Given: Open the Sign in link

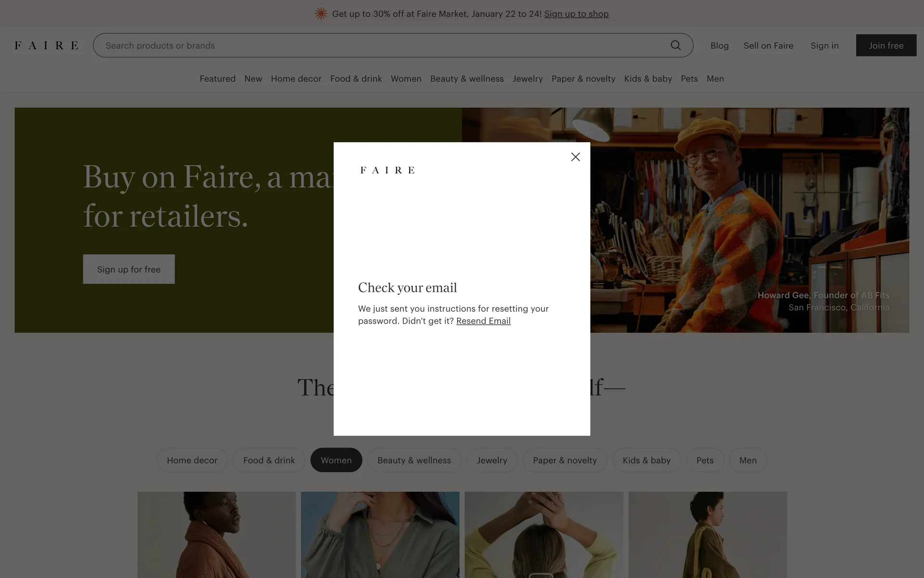Looking at the screenshot, I should (824, 45).
